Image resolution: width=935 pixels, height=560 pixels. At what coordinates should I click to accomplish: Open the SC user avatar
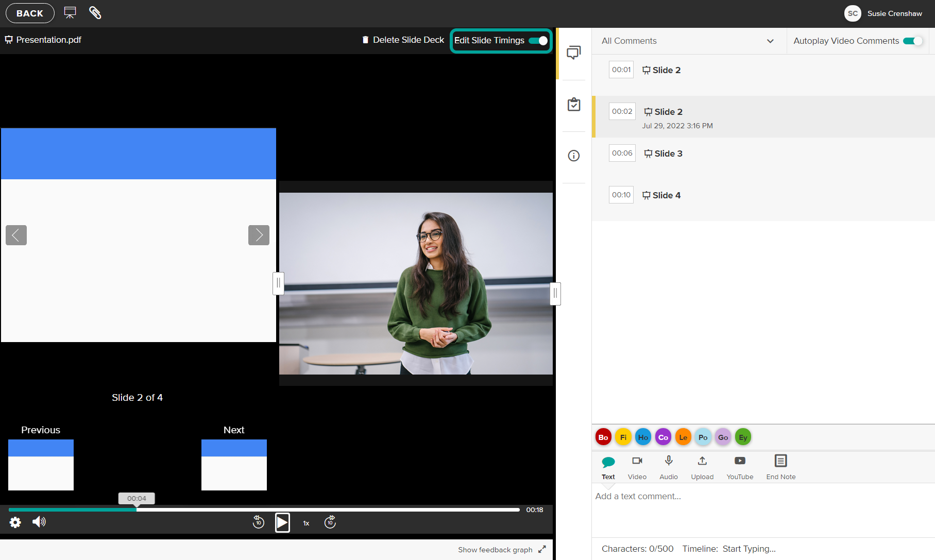pos(853,13)
